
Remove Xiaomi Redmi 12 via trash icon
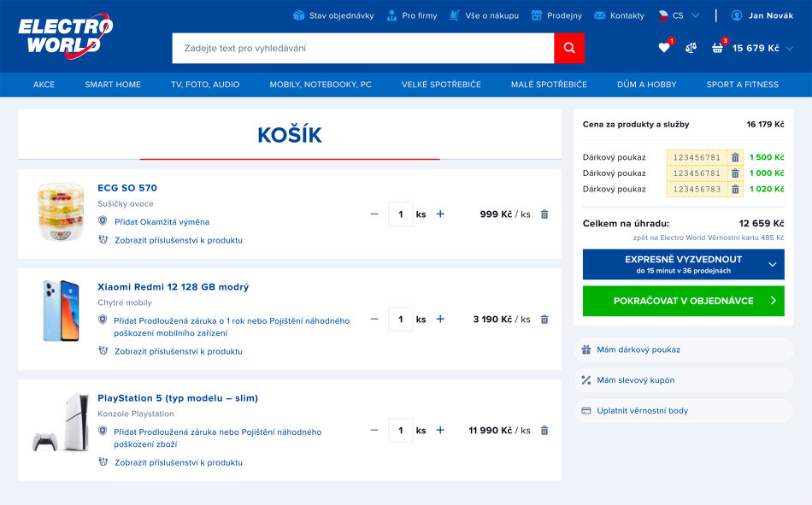(x=544, y=320)
